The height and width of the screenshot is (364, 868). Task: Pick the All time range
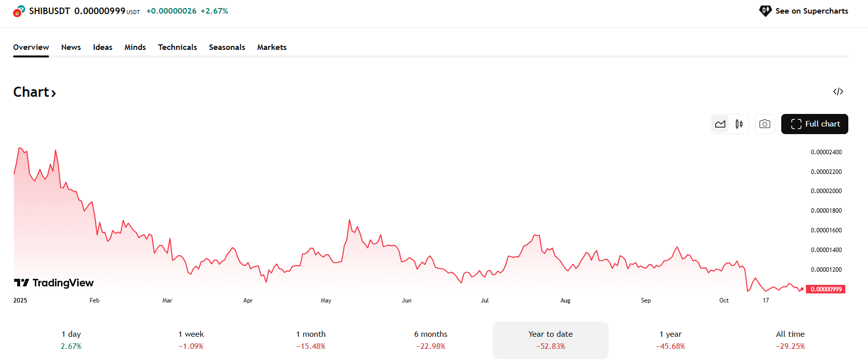(790, 340)
